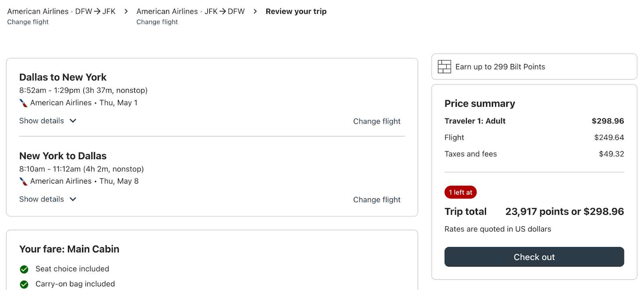Click the red '1 left at' badge

point(460,193)
